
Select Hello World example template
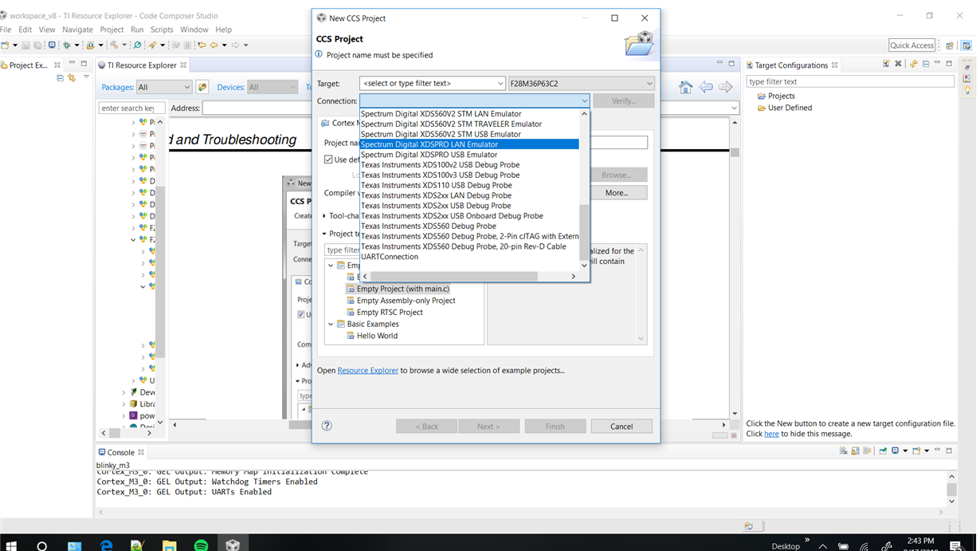pyautogui.click(x=377, y=336)
